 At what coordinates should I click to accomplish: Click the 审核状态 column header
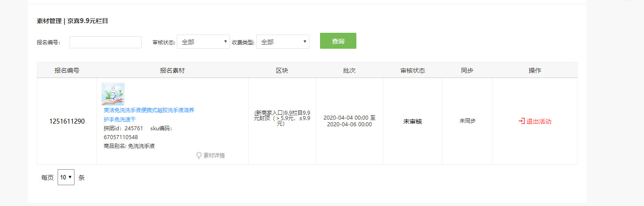pyautogui.click(x=412, y=70)
